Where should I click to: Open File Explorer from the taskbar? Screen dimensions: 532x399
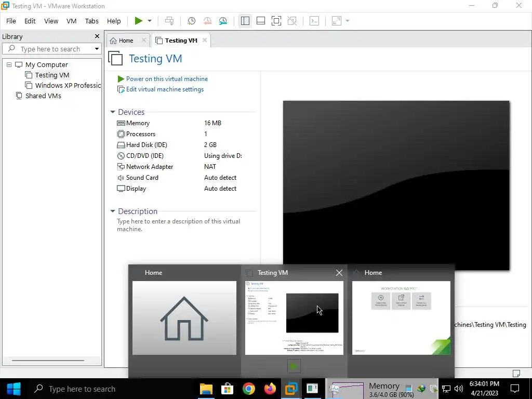[x=206, y=389]
